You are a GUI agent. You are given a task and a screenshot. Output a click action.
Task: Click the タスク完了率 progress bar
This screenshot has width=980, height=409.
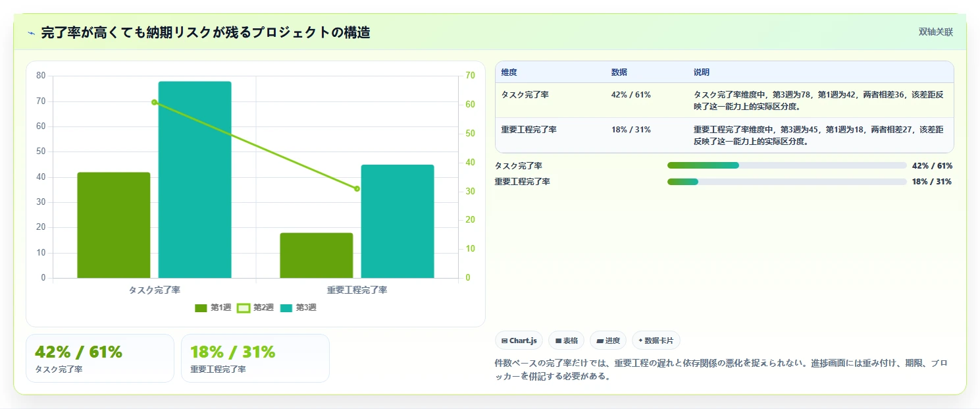pyautogui.click(x=787, y=165)
